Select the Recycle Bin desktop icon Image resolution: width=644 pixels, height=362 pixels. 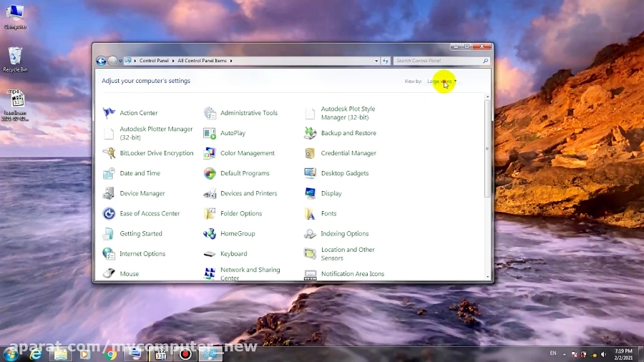[15, 59]
